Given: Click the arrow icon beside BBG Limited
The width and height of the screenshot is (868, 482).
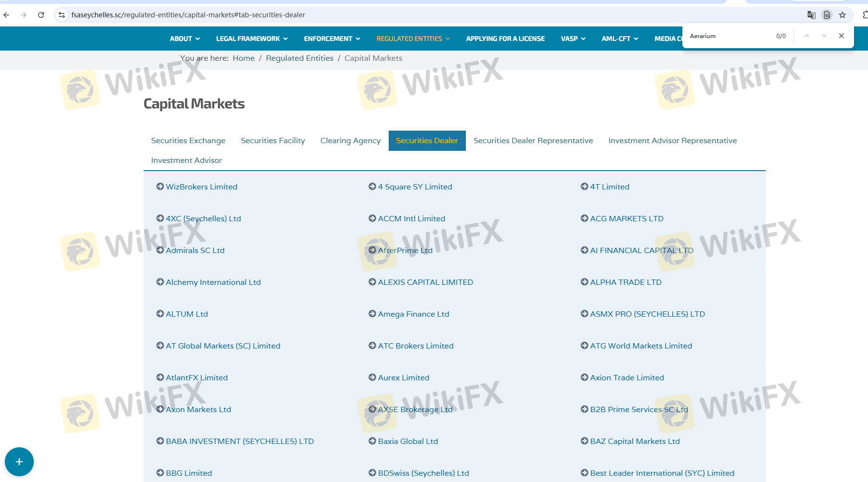Looking at the screenshot, I should (x=160, y=473).
